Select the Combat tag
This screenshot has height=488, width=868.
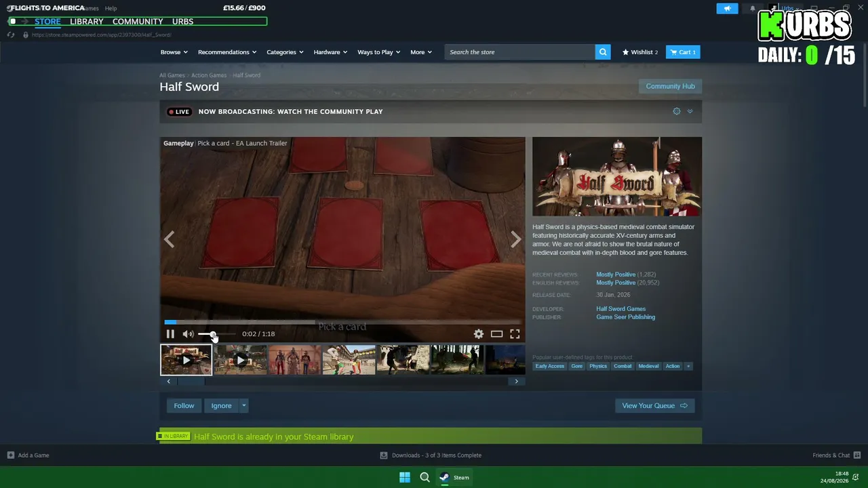point(623,366)
